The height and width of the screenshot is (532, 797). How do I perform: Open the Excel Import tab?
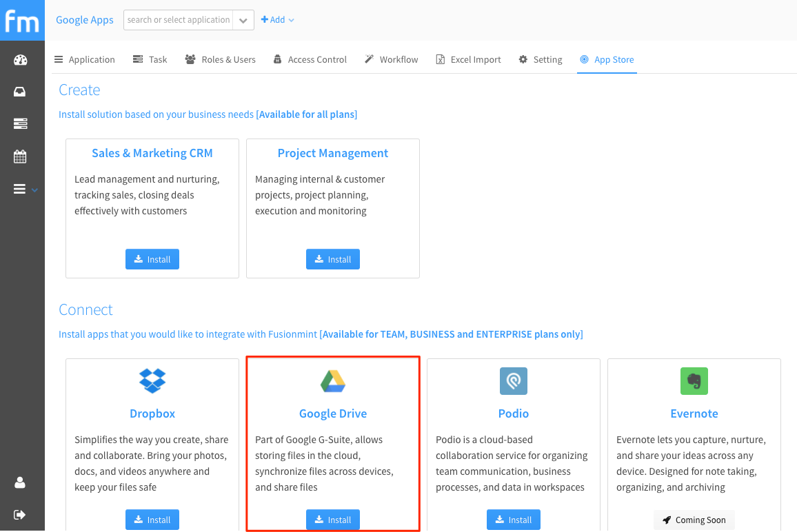(x=468, y=59)
